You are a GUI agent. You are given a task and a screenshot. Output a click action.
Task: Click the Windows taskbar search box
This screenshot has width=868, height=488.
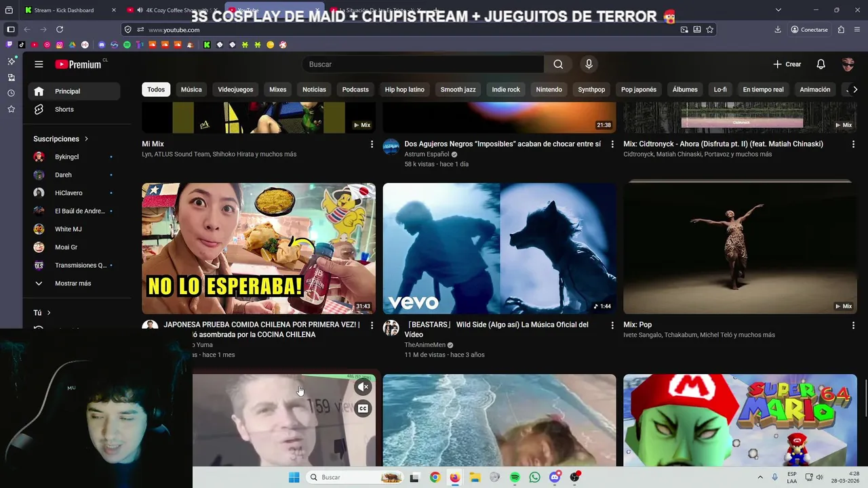click(353, 477)
